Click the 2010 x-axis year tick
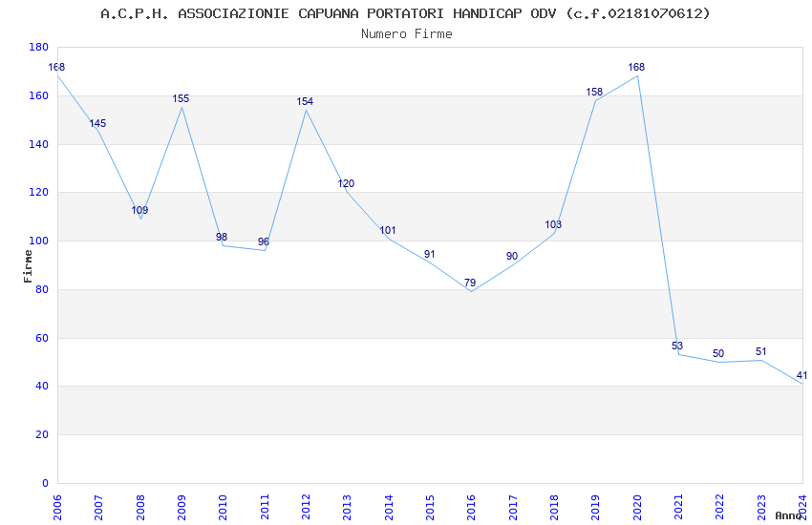This screenshot has width=812, height=525. tap(223, 507)
